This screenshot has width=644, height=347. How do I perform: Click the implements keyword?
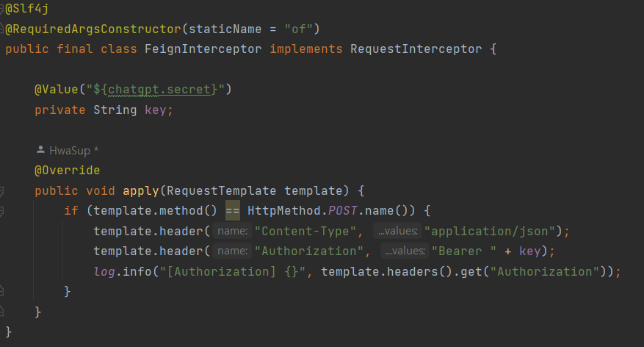tap(306, 49)
